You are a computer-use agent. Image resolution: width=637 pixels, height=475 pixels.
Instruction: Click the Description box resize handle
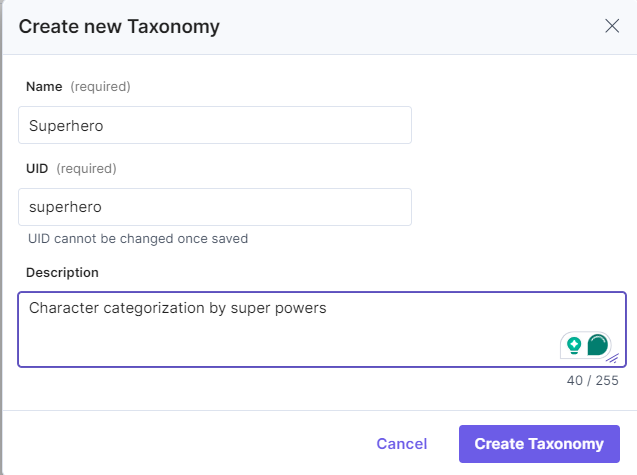point(613,358)
